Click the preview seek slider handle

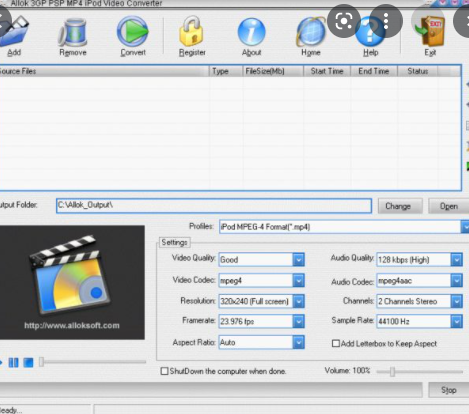tap(41, 362)
